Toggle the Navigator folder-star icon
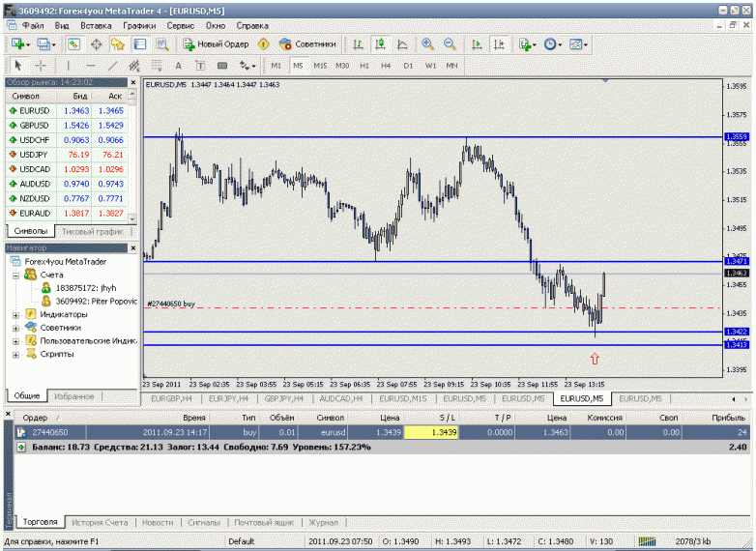This screenshot has height=551, width=756. click(118, 44)
